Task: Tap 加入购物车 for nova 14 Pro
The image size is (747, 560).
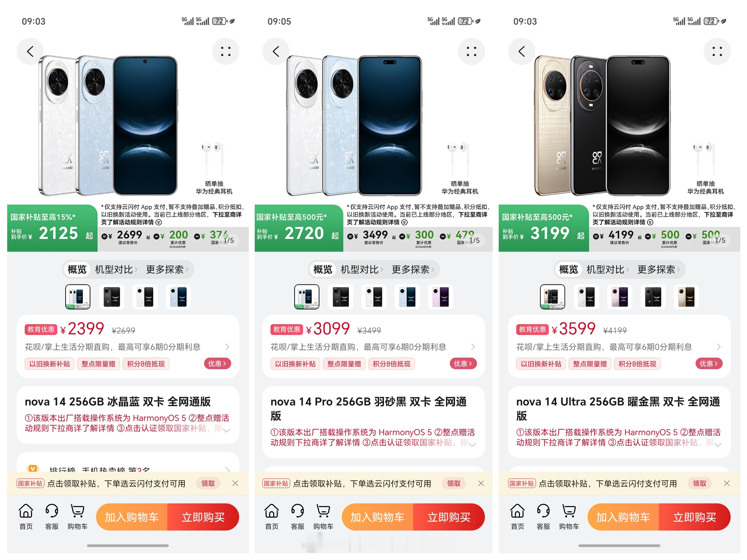Action: [377, 517]
